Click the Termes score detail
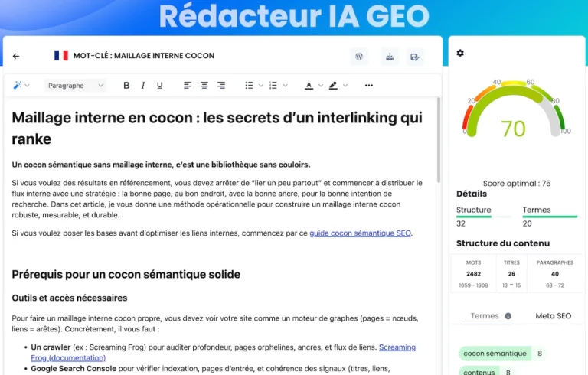The width and height of the screenshot is (588, 375). [x=550, y=217]
